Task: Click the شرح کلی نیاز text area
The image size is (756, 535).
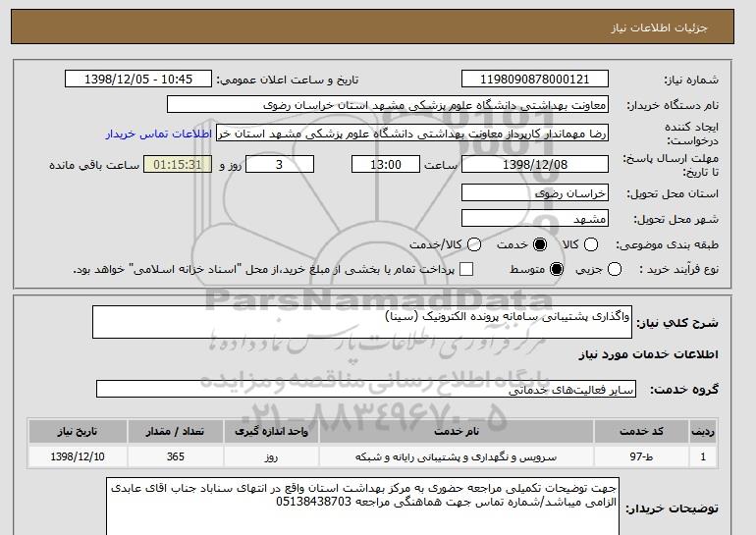Action: click(x=362, y=322)
